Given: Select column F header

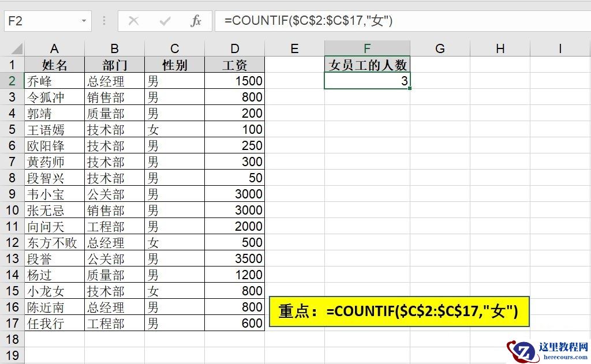Looking at the screenshot, I should [367, 48].
